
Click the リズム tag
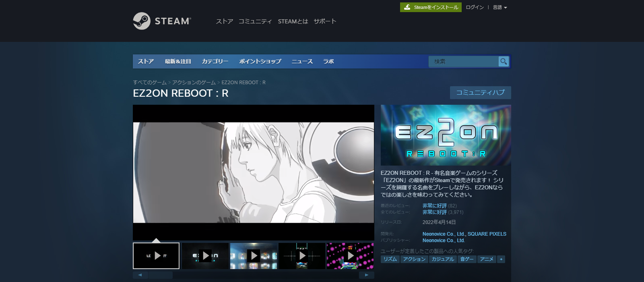(390, 259)
